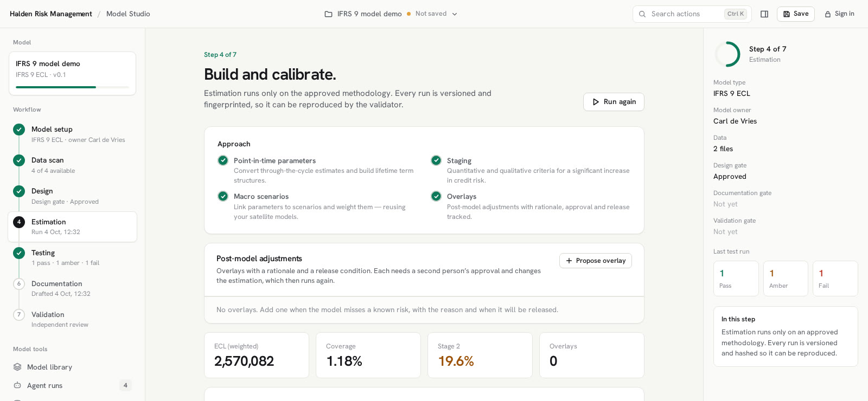Click the folder icon beside IFRS 9 model demo
This screenshot has height=401, width=868.
point(328,14)
